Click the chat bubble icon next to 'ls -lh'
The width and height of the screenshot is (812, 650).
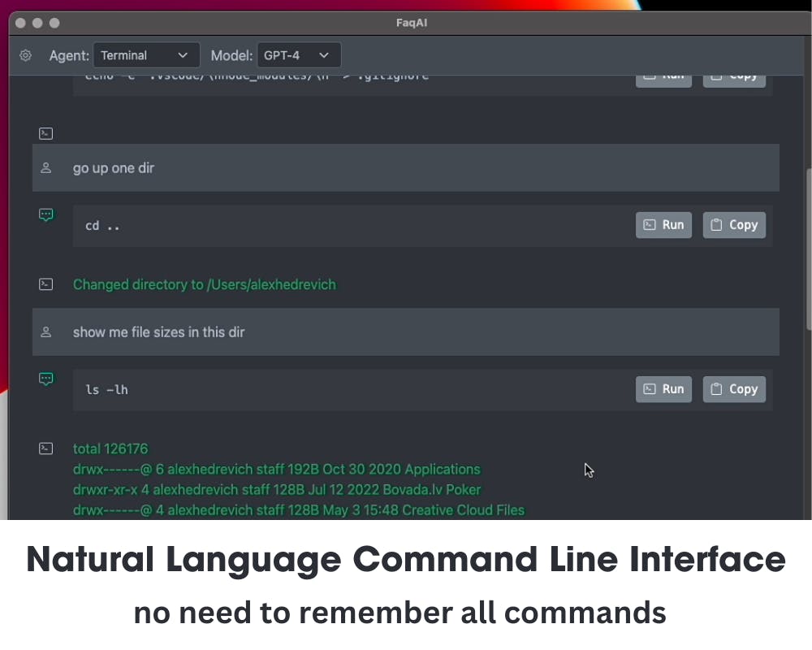click(x=46, y=379)
